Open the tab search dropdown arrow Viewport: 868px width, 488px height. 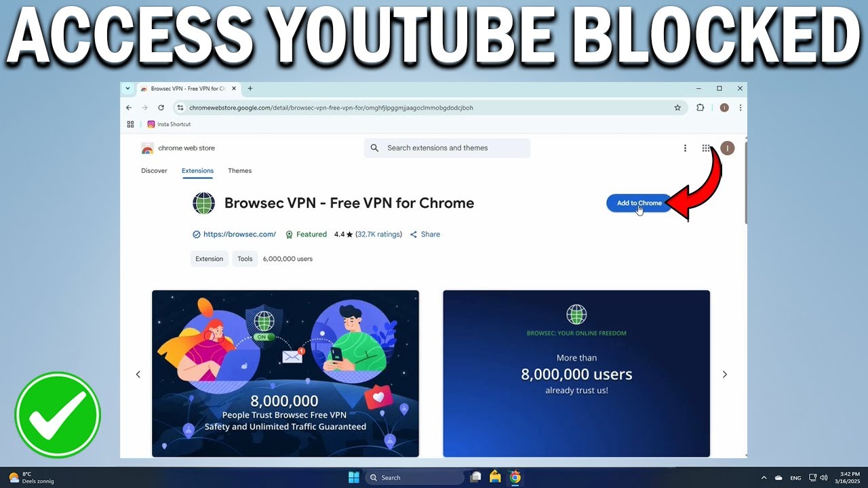point(127,88)
